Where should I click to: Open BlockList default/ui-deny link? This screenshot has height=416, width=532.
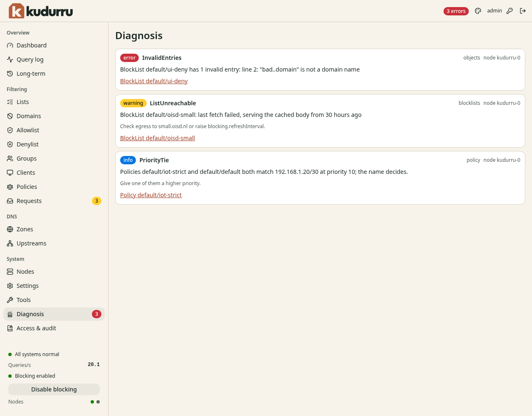click(154, 81)
